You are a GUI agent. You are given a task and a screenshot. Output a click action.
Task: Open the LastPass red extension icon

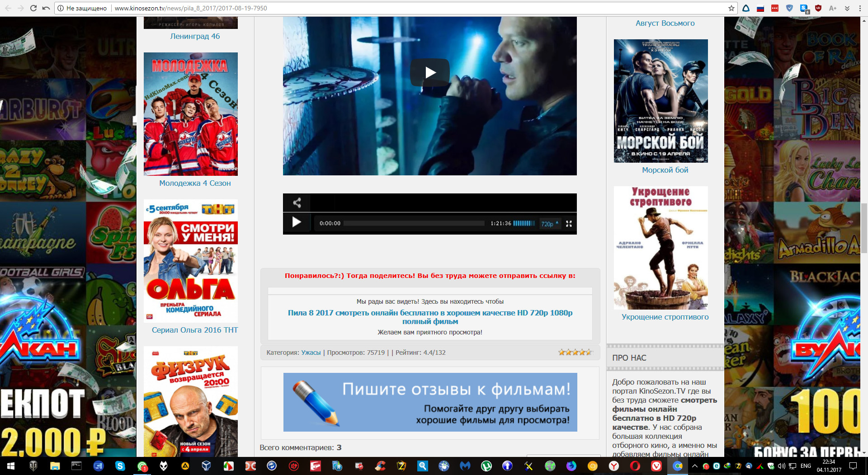[775, 8]
